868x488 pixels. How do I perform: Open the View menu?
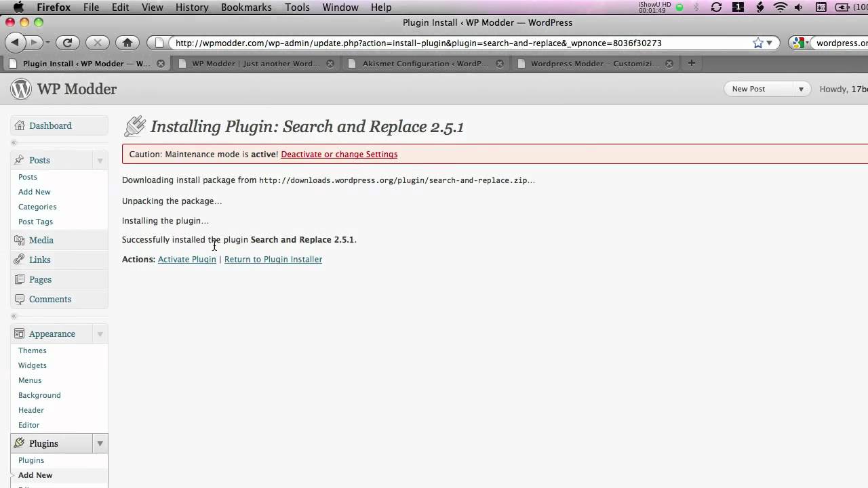152,7
